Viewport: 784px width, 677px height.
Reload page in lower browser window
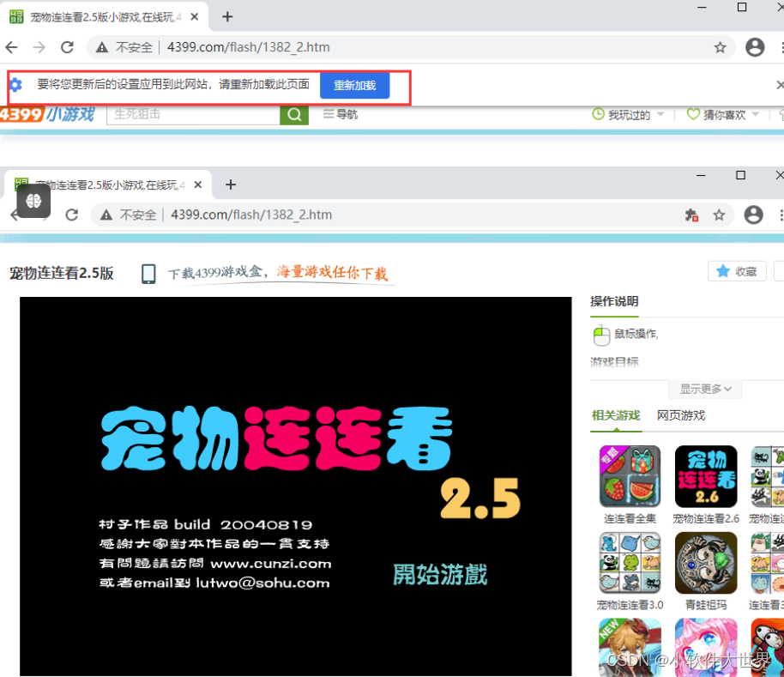72,215
